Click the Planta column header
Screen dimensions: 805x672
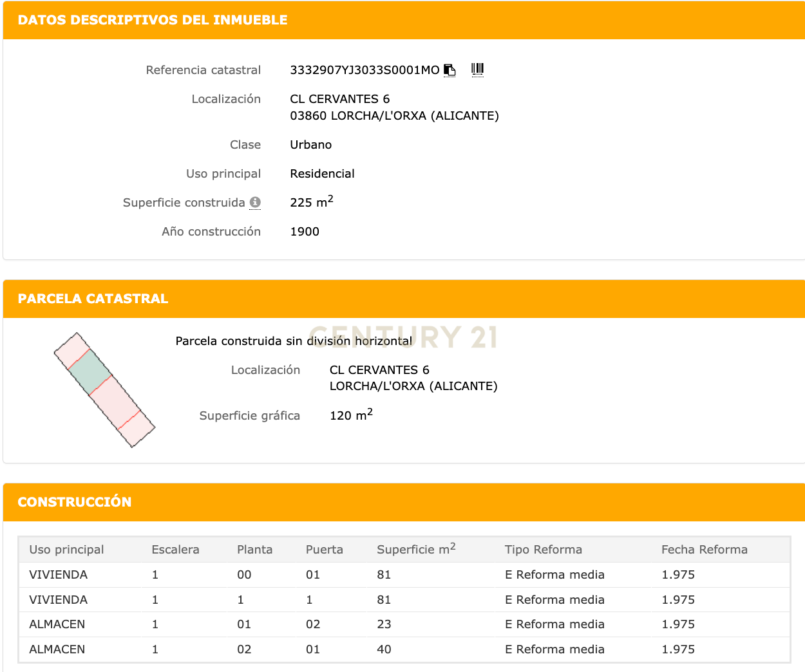[x=254, y=550]
